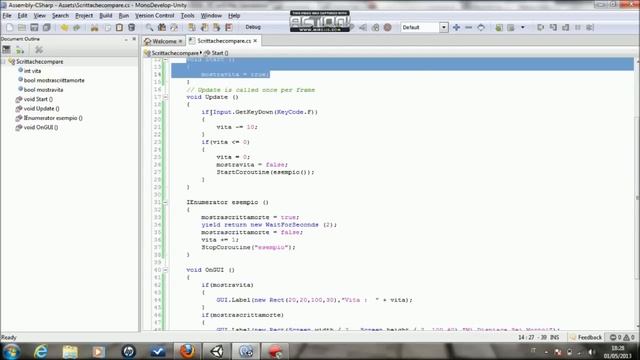Open the Version Control menu

pyautogui.click(x=155, y=16)
